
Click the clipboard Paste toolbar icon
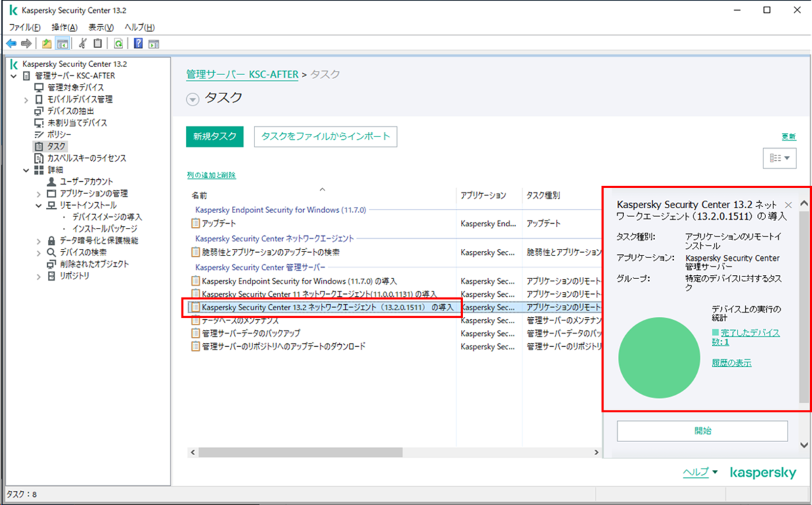click(97, 43)
